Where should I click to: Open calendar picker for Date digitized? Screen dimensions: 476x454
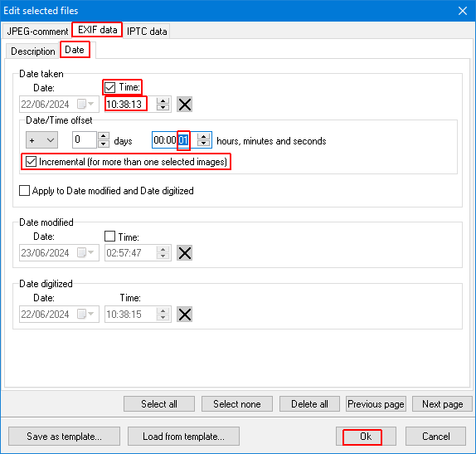(x=85, y=315)
